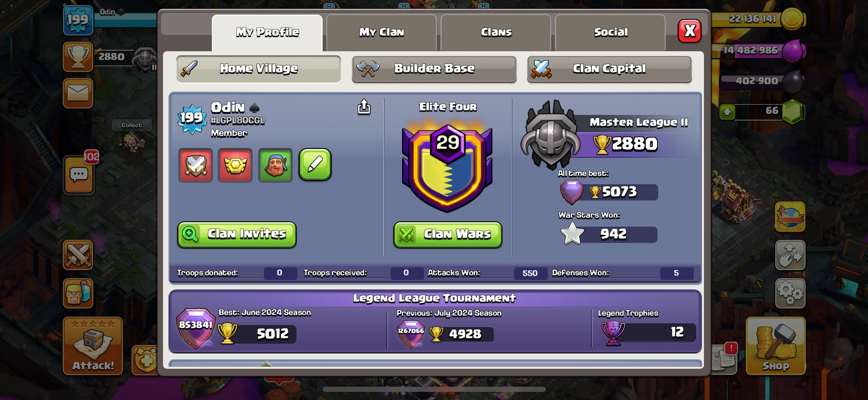Select the crossed swords label badge
Viewport: 868px width, 400px height.
[196, 165]
